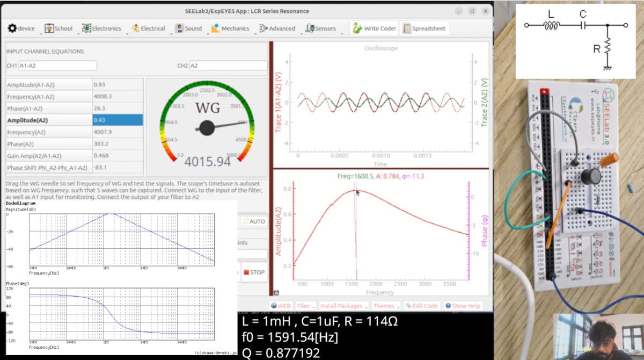This screenshot has width=644, height=360.
Task: Click the Bode diagram overlay image
Action: 121,277
